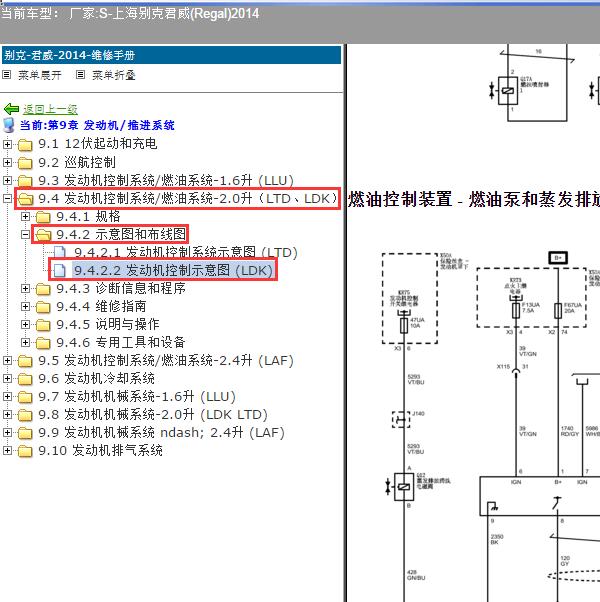Click the 菜单展开 expand-all button

click(40, 75)
